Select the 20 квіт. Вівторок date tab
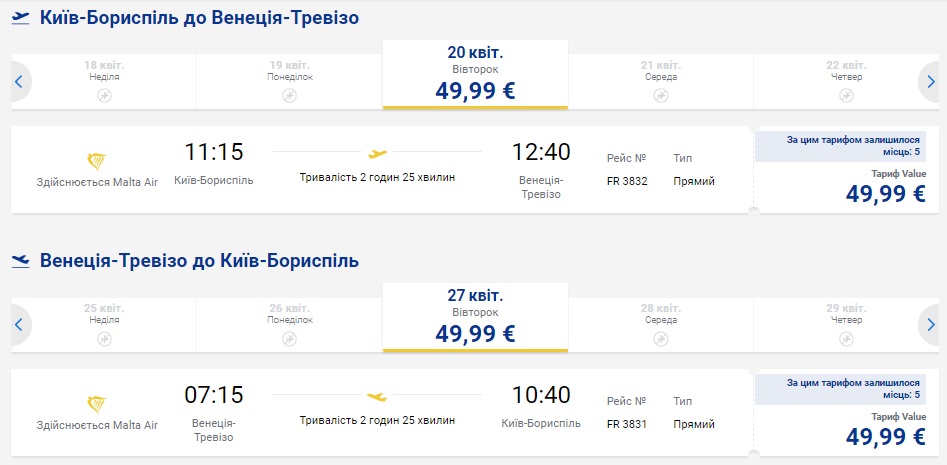The image size is (947, 465). pyautogui.click(x=475, y=75)
